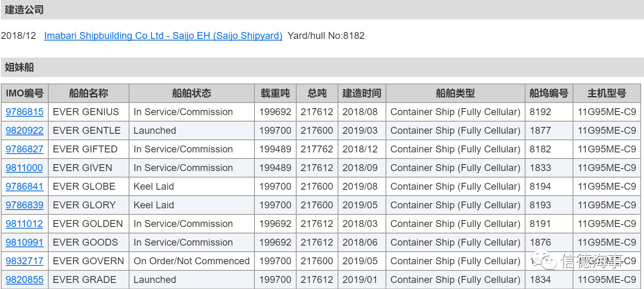The height and width of the screenshot is (289, 644).
Task: Select the EVER GIVEN ship name cell
Action: pos(88,168)
